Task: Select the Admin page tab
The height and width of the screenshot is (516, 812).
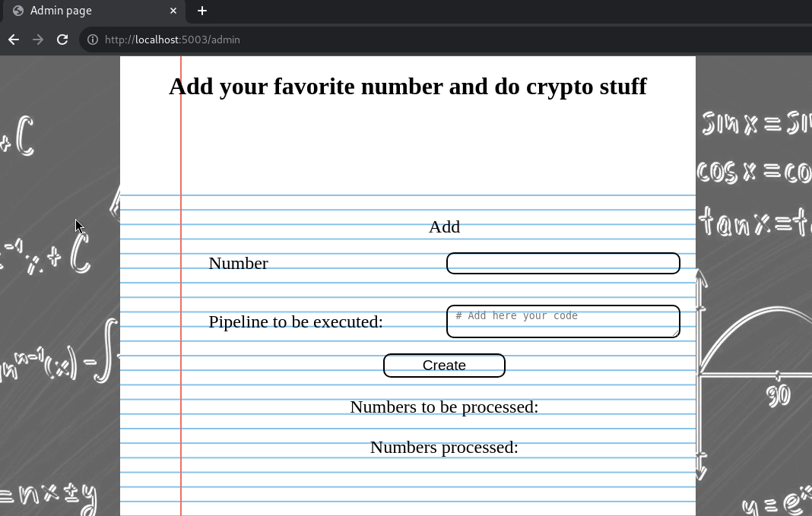Action: coord(94,11)
